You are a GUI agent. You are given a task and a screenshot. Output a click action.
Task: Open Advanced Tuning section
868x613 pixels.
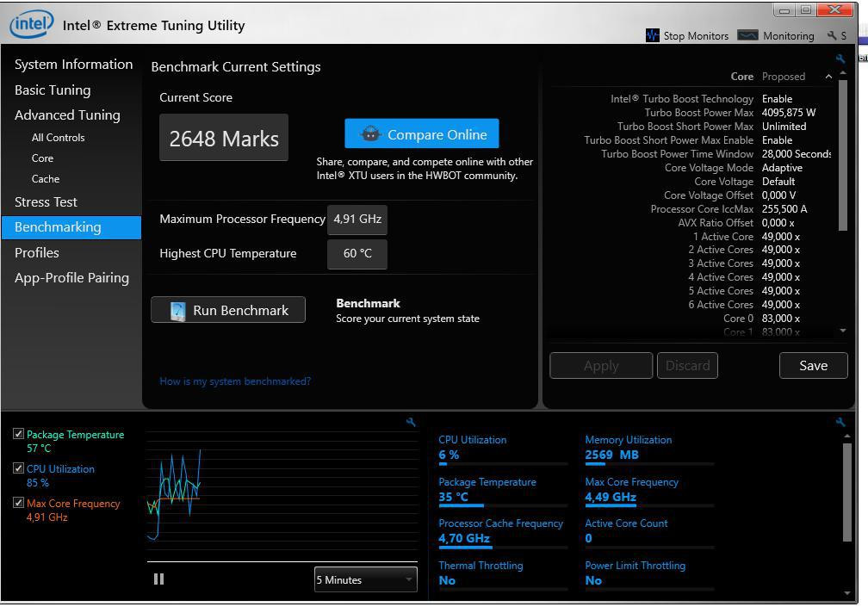click(67, 115)
